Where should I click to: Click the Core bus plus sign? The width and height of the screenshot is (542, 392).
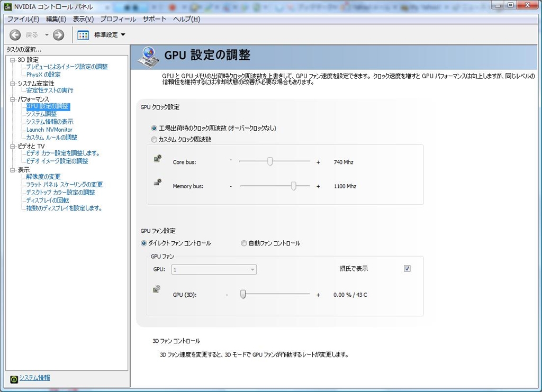(x=318, y=162)
